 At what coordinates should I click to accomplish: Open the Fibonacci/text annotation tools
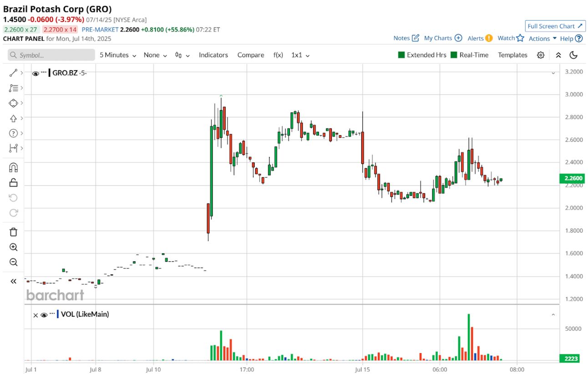click(13, 88)
